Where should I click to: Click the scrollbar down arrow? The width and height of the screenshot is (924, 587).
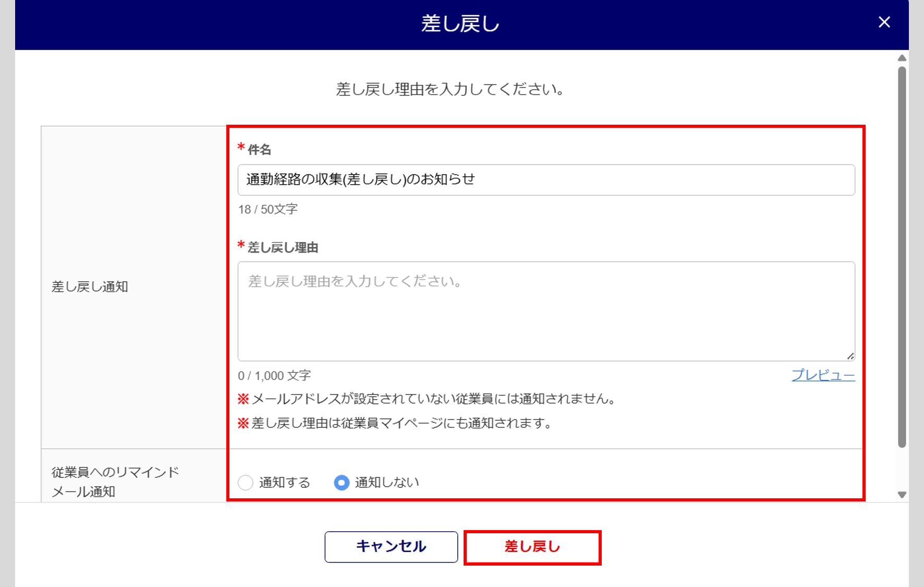pyautogui.click(x=902, y=495)
